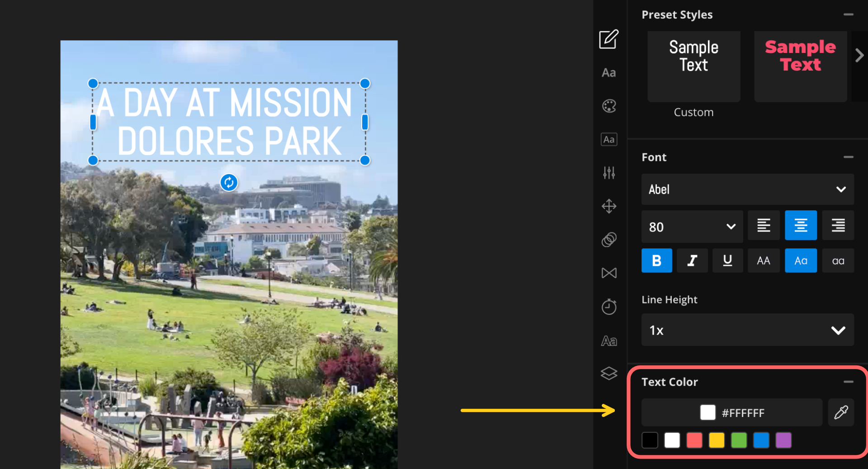
Task: Open the timing duration panel
Action: [609, 306]
